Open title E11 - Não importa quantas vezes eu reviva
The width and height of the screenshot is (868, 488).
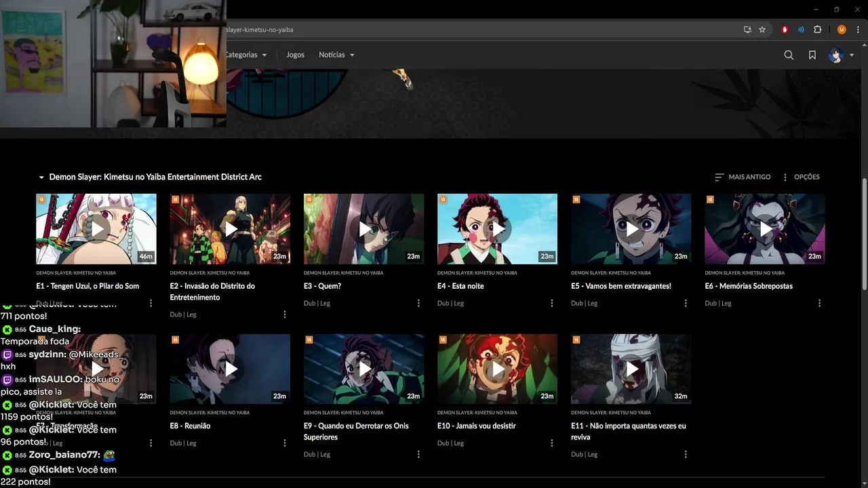tap(629, 431)
